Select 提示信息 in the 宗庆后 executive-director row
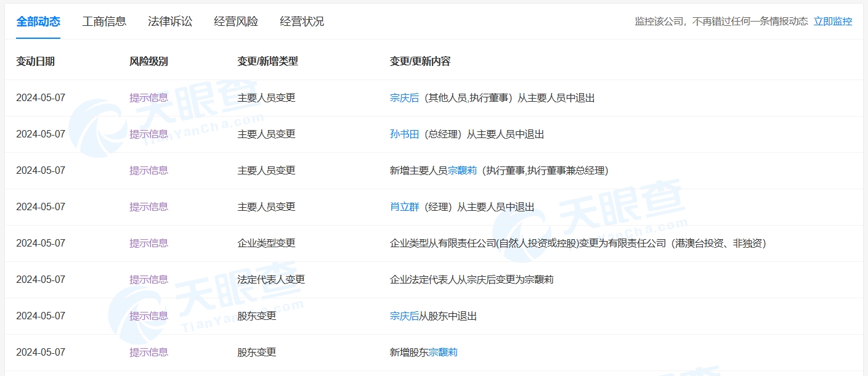Screen dimensions: 868x376 pos(148,97)
